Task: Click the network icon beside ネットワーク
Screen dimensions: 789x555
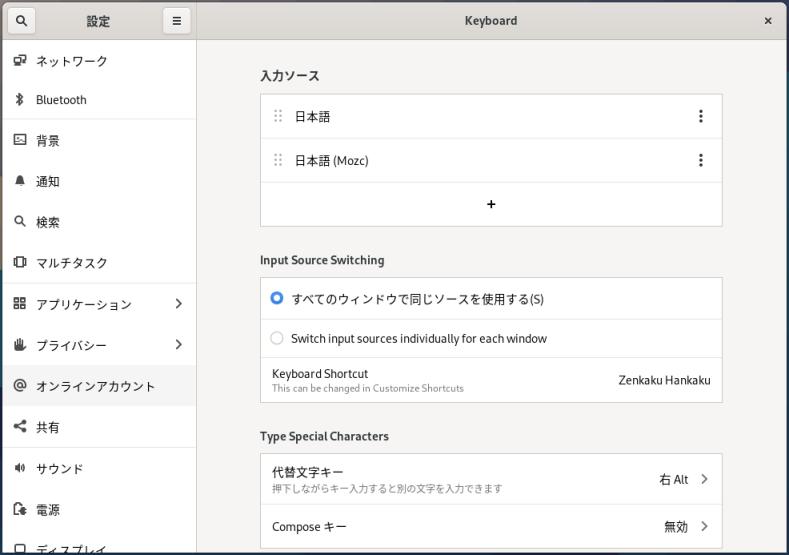Action: point(20,61)
